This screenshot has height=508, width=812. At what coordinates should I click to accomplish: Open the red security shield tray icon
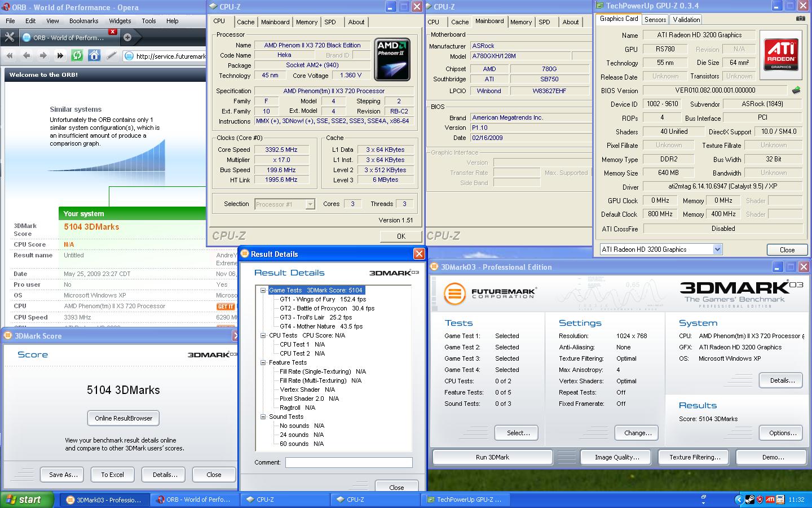coord(760,500)
